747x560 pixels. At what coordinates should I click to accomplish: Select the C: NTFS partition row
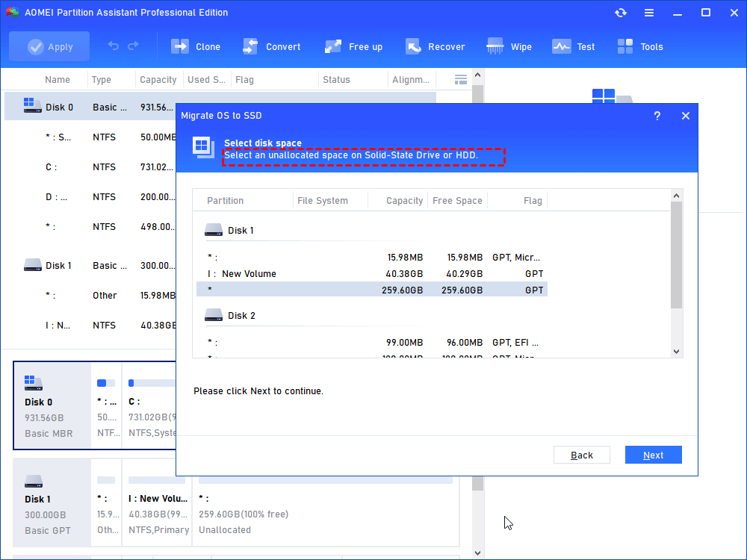pyautogui.click(x=90, y=167)
